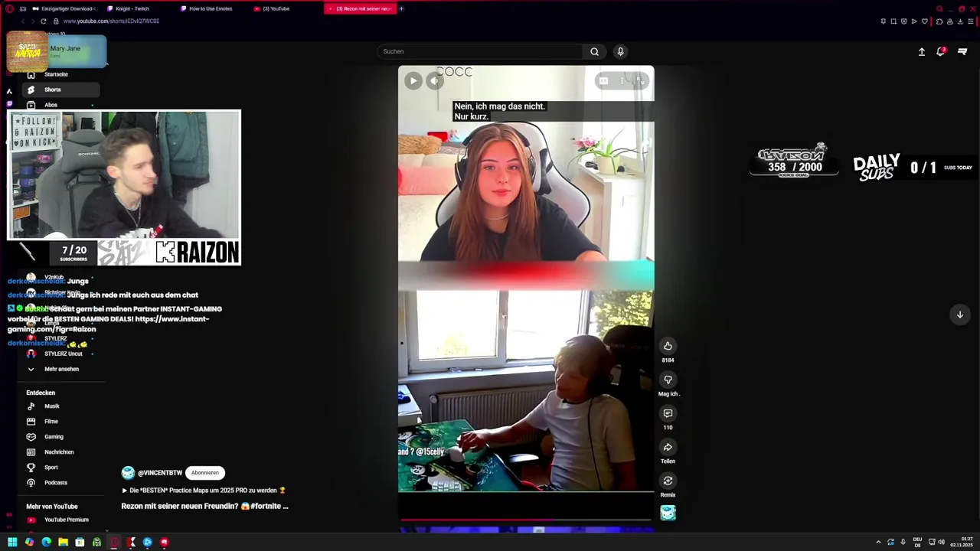Switch to the How to Use Emotes tab
The width and height of the screenshot is (980, 551).
click(x=211, y=8)
